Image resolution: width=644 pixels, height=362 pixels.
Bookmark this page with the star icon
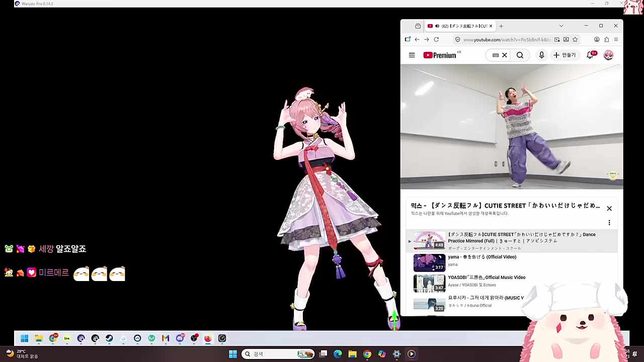coord(575,40)
